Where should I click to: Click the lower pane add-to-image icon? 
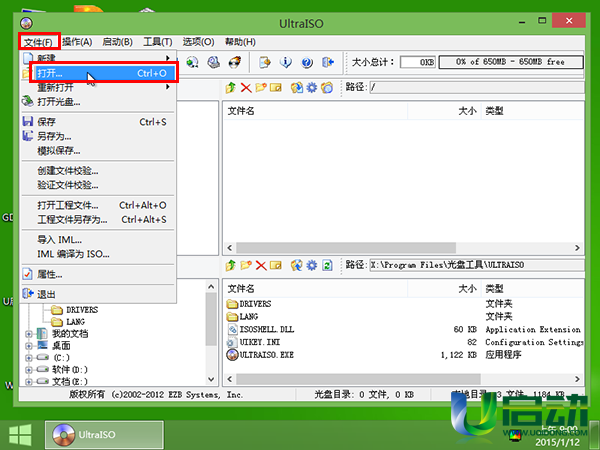tap(297, 265)
